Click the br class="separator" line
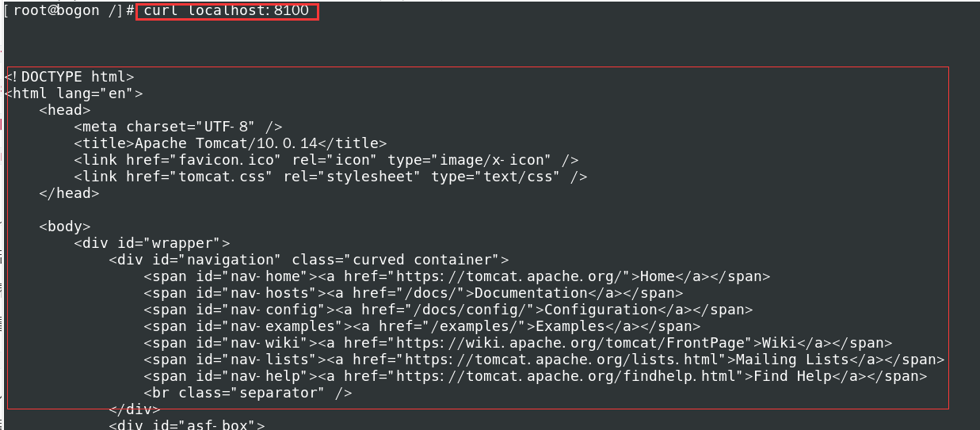Screen dimensions: 980x430 coord(248,393)
